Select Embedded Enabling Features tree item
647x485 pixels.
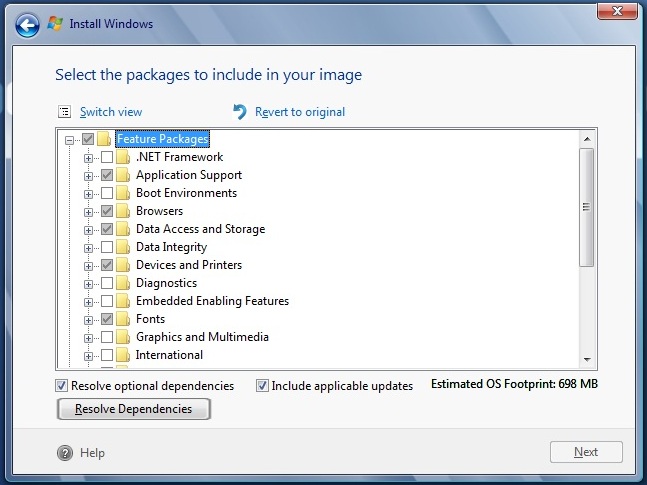212,301
